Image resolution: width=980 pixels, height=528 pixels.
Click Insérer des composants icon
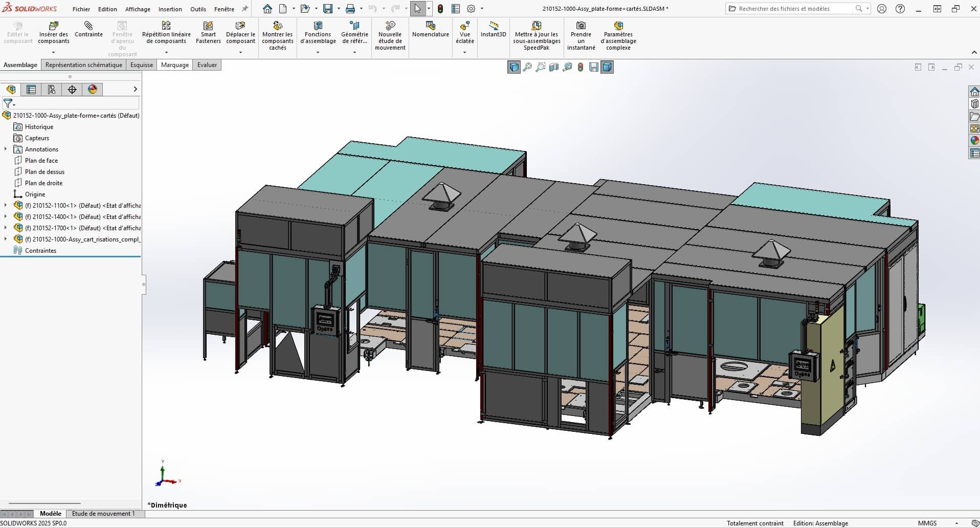[x=53, y=26]
